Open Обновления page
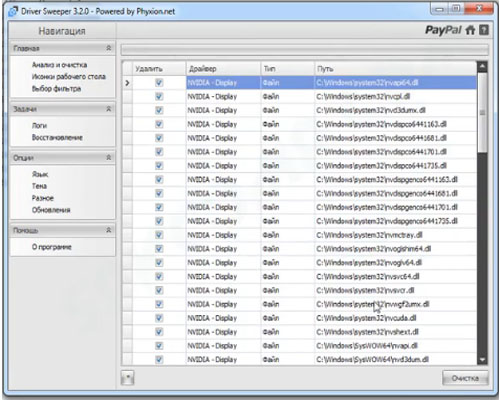500x400 pixels. [x=51, y=210]
